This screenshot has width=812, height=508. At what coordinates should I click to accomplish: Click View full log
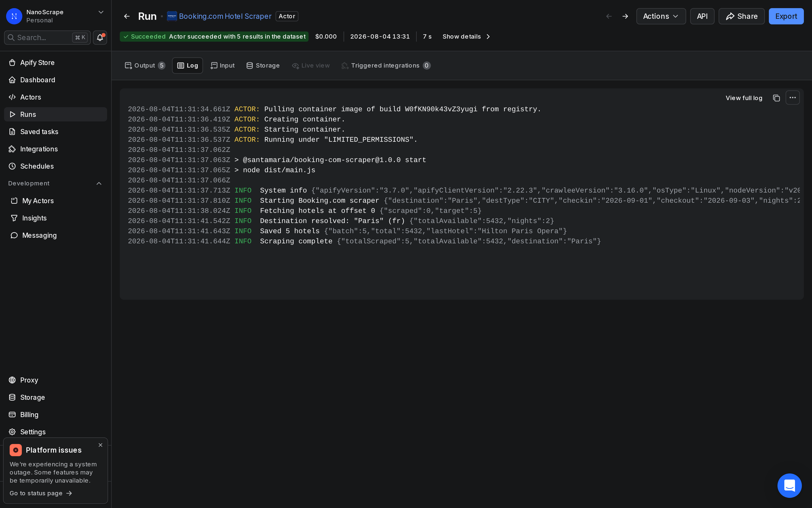point(743,98)
